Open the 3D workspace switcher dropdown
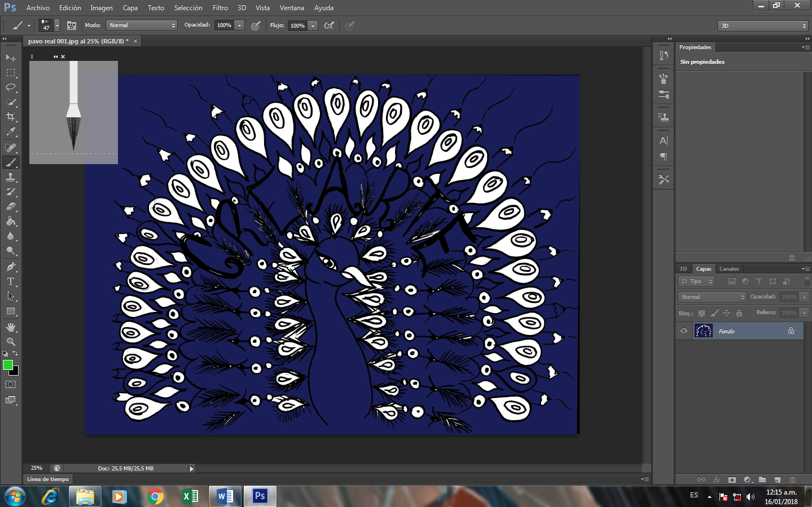Screen dimensions: 812x507 tap(763, 25)
